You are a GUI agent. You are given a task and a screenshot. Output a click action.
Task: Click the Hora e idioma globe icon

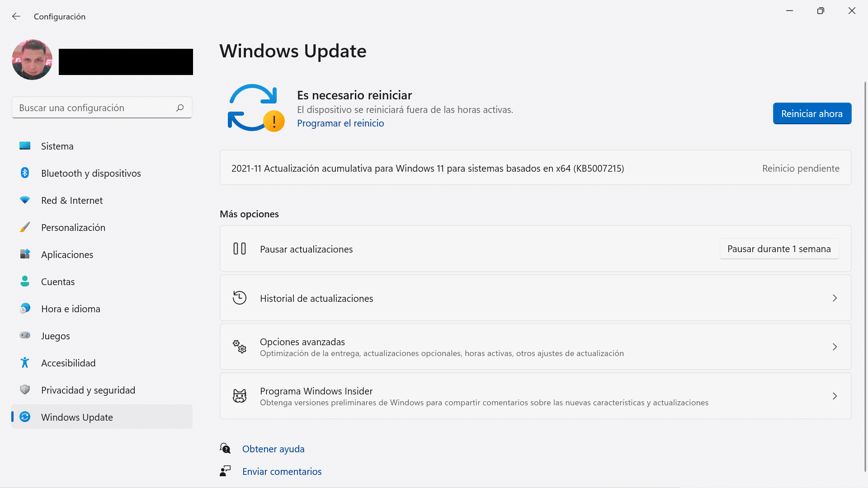pyautogui.click(x=25, y=309)
